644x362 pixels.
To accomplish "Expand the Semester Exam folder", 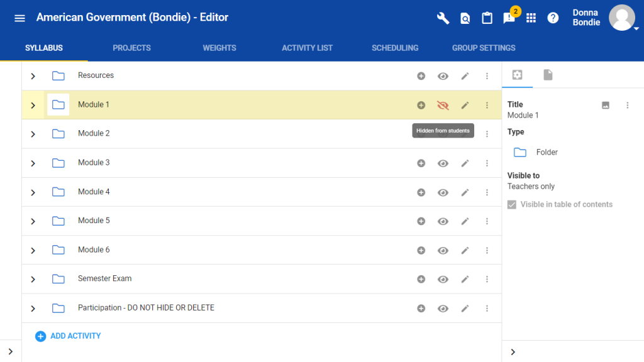I will pyautogui.click(x=33, y=280).
